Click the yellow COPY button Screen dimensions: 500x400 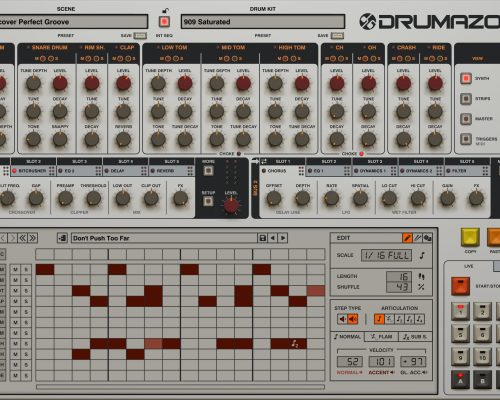click(470, 237)
